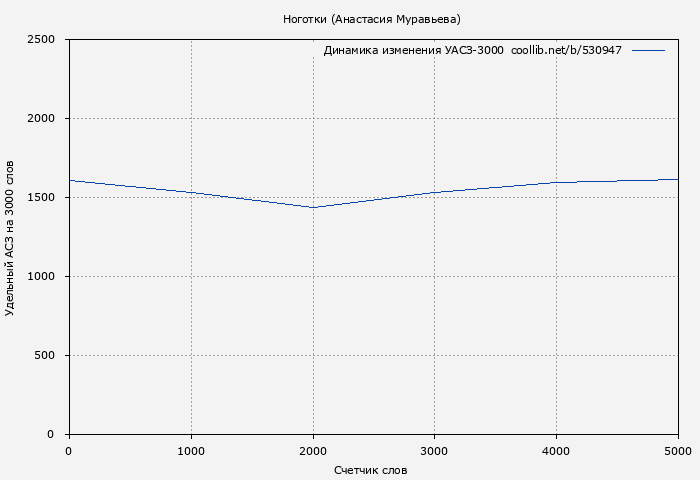Click the blue curve where it crosses 4000 words
Viewport: 700px width, 480px height.
coord(556,182)
